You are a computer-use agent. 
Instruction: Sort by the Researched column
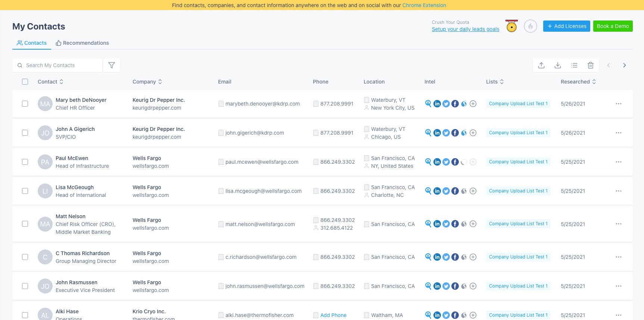tap(578, 82)
